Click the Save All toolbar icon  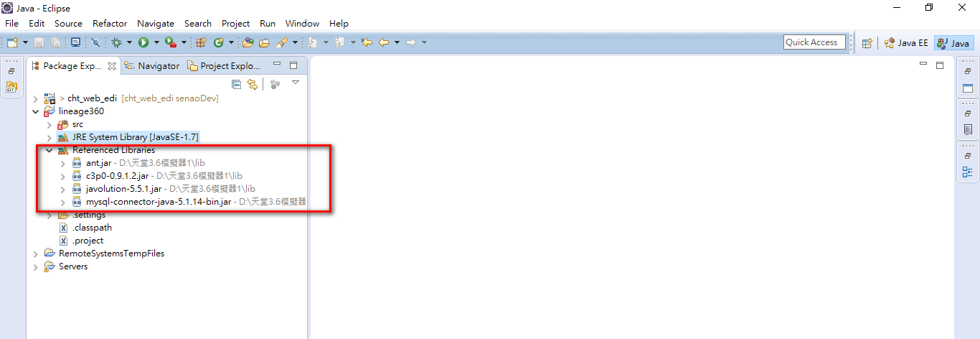[x=55, y=42]
